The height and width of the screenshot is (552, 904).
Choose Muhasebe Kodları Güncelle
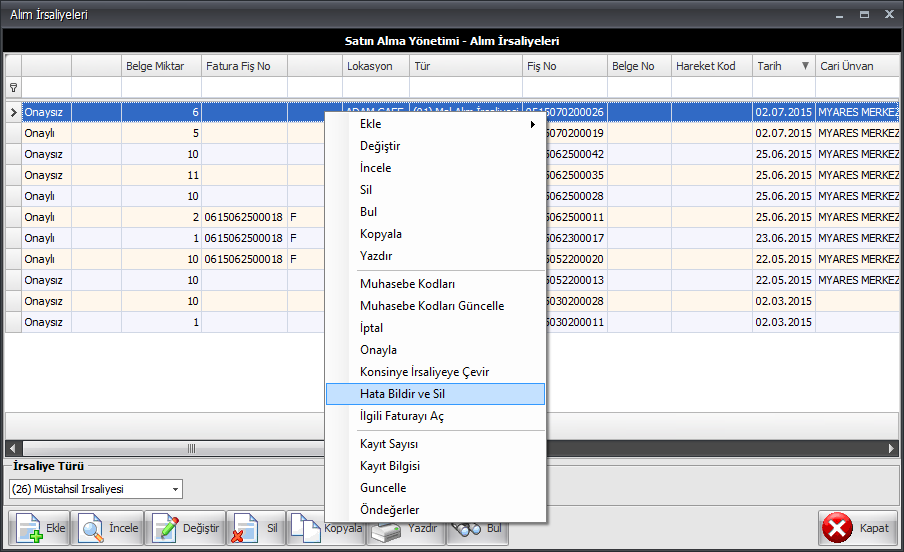tap(432, 306)
